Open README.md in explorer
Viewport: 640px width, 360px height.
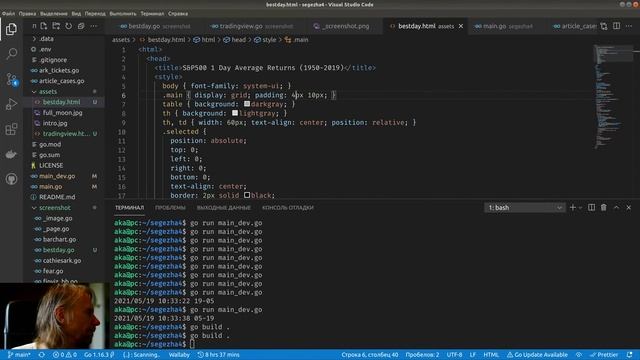click(57, 197)
